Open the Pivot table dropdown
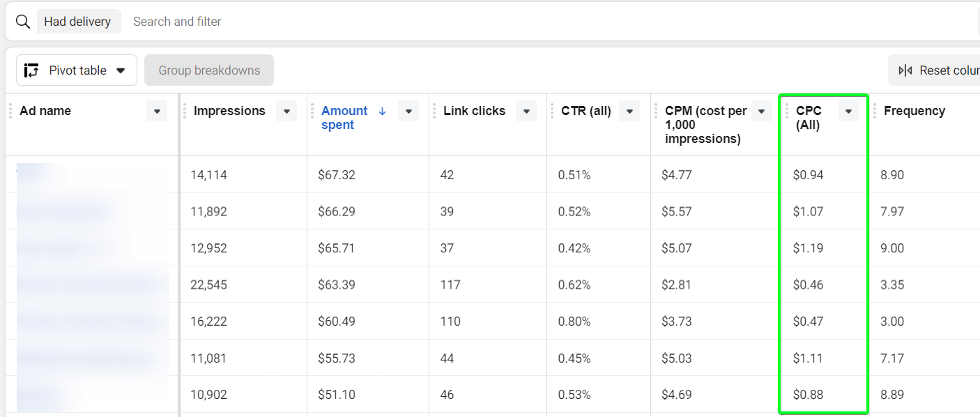Screen dimensions: 980x417 (77, 70)
